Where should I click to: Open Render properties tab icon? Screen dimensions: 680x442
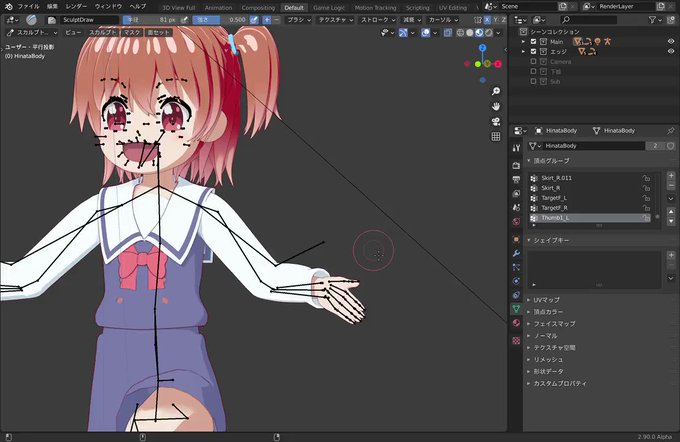point(516,165)
